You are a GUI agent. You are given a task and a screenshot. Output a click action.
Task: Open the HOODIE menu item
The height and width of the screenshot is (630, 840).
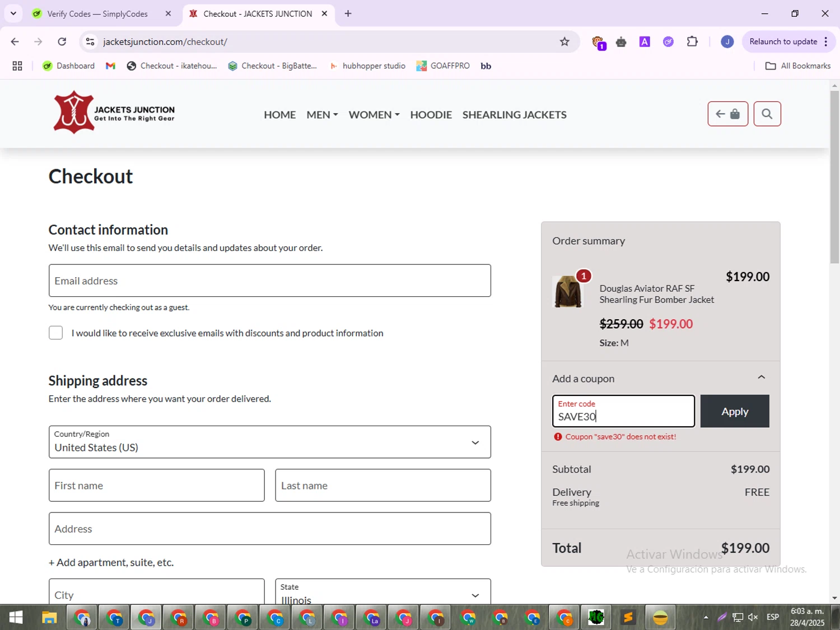tap(431, 115)
